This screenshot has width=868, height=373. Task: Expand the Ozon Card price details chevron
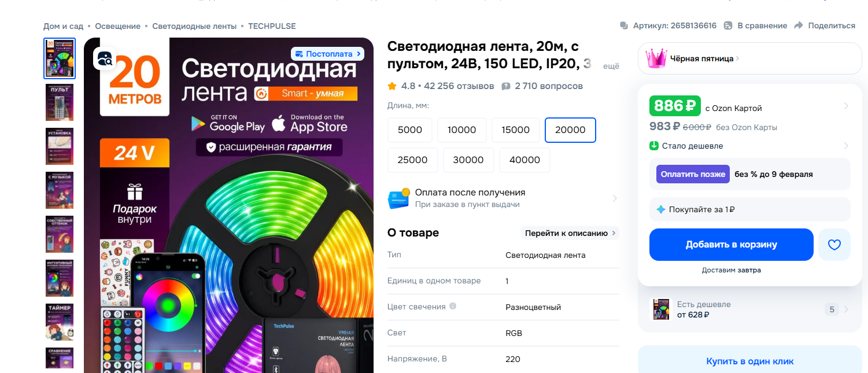846,106
